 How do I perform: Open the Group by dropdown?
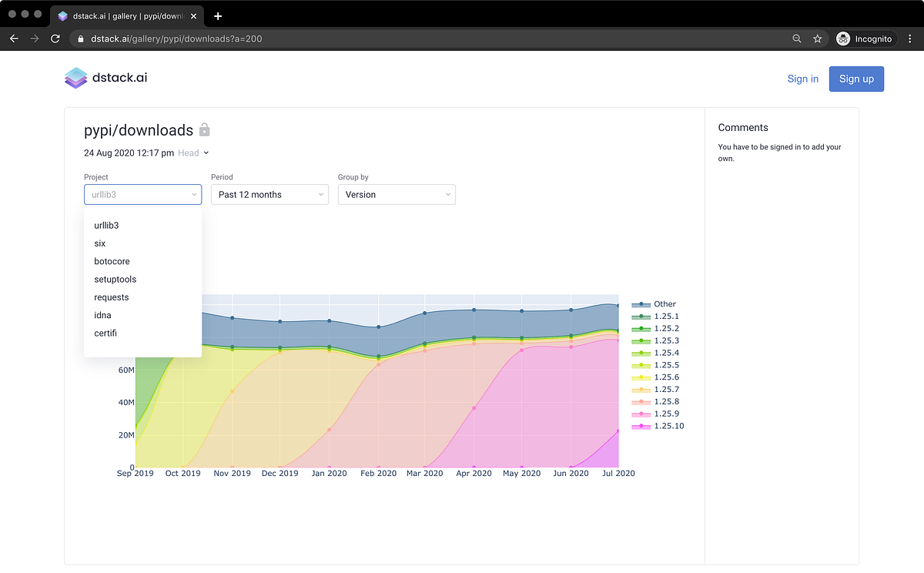coord(397,194)
